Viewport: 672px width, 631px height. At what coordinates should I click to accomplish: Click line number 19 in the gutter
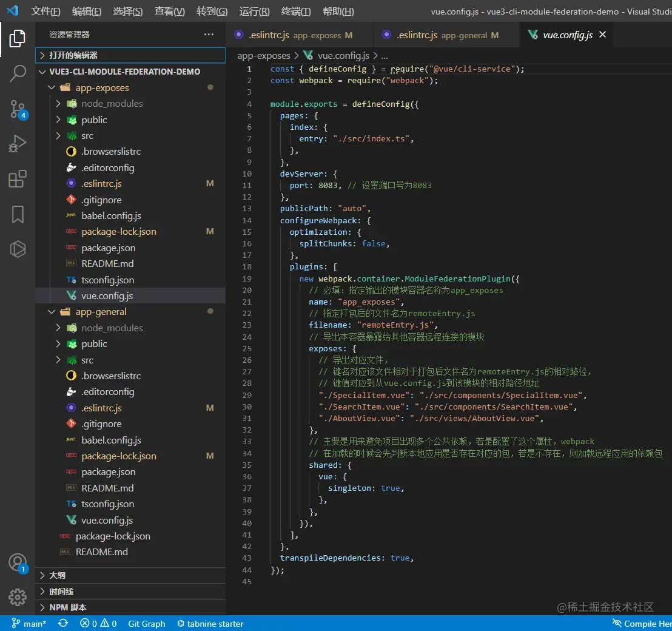tap(247, 279)
